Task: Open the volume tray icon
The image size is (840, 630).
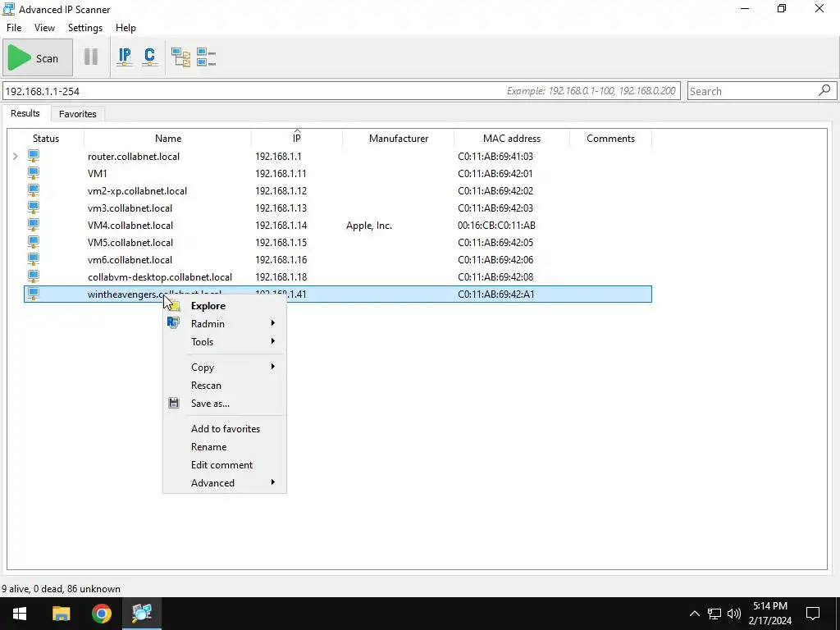Action: click(x=734, y=614)
